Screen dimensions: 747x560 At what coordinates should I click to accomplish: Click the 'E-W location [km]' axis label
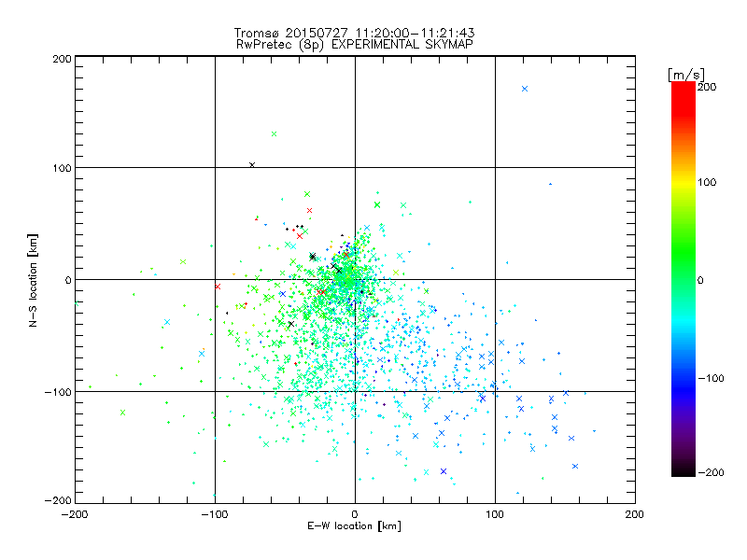click(354, 526)
